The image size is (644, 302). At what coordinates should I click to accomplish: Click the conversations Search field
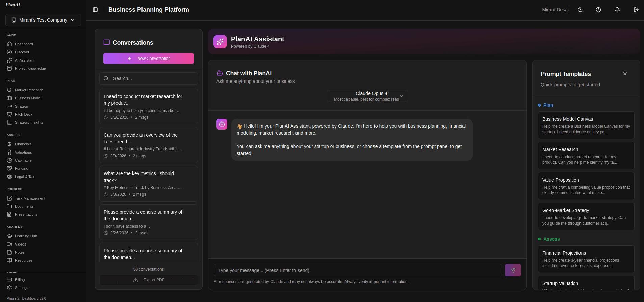click(149, 78)
